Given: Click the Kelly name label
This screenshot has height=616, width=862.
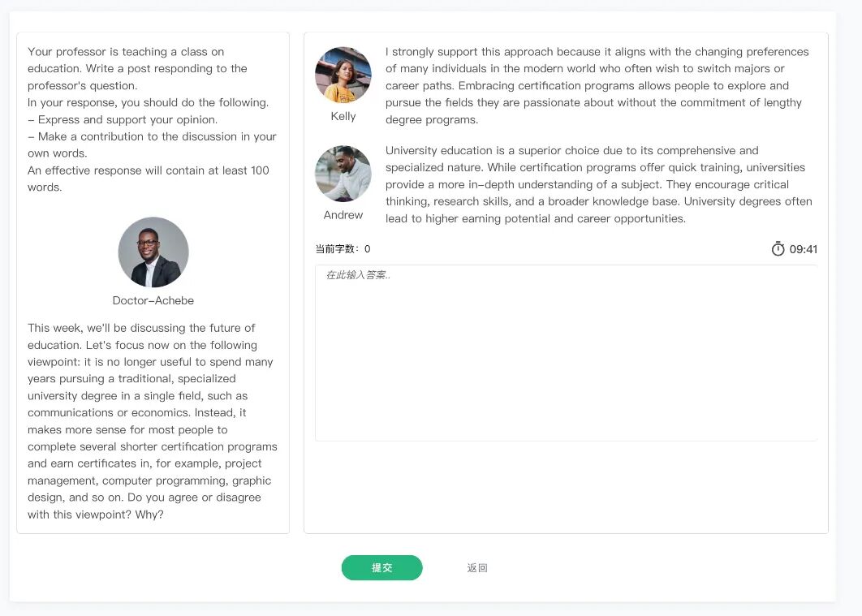Looking at the screenshot, I should [x=343, y=116].
